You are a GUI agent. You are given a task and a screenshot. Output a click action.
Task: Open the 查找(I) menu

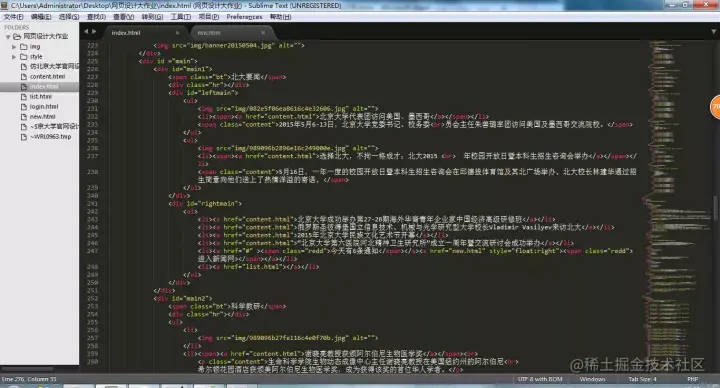click(96, 17)
